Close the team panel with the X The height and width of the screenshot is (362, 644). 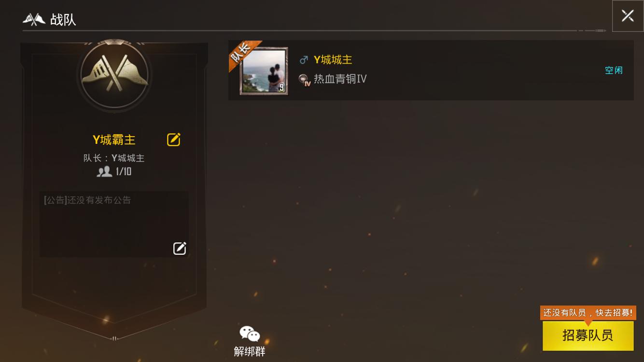click(x=628, y=16)
